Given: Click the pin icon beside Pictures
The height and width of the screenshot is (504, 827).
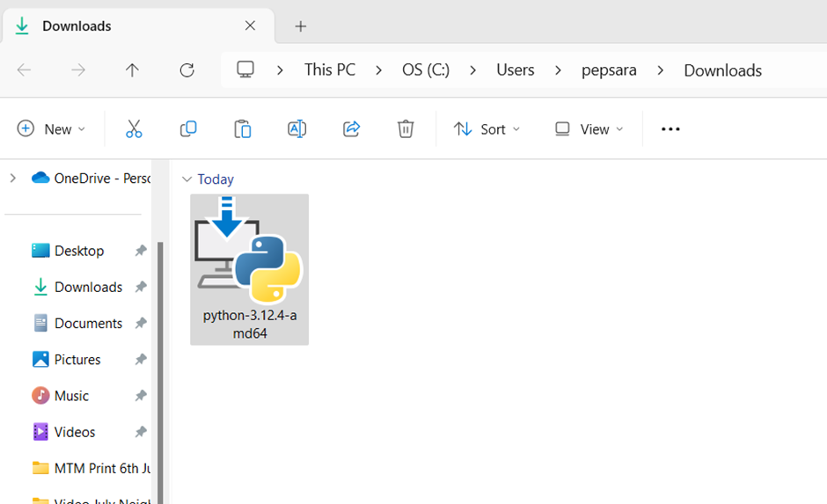Looking at the screenshot, I should tap(140, 360).
